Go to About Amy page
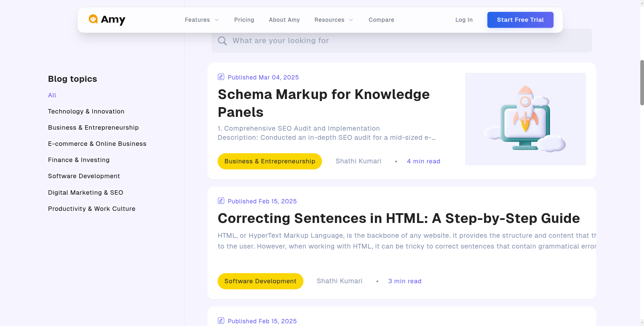Image resolution: width=644 pixels, height=326 pixels. [284, 20]
